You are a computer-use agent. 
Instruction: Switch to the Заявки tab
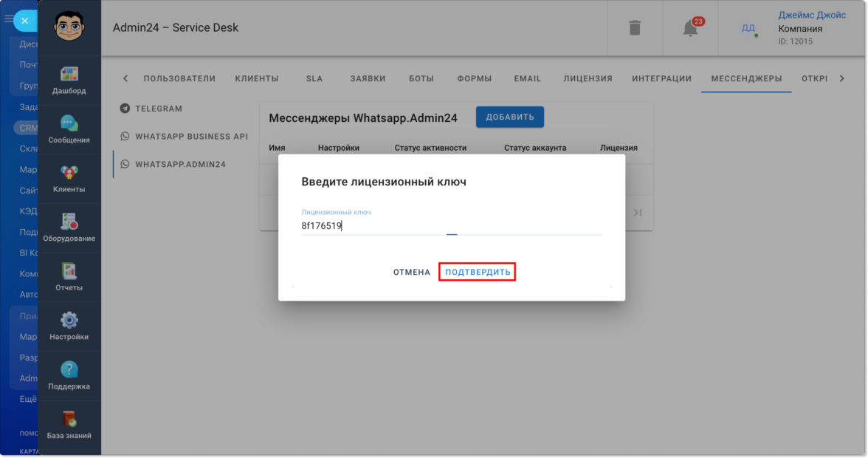tap(368, 78)
